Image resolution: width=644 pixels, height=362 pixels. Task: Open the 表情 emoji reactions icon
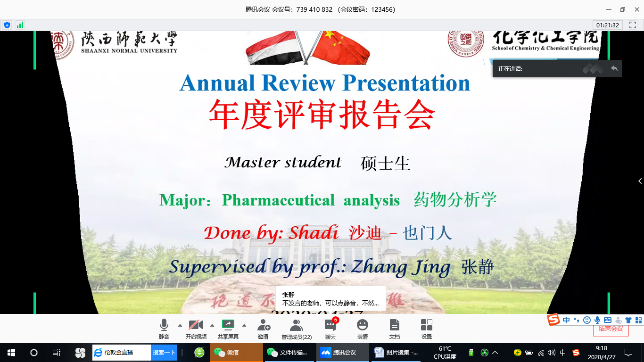point(363,329)
